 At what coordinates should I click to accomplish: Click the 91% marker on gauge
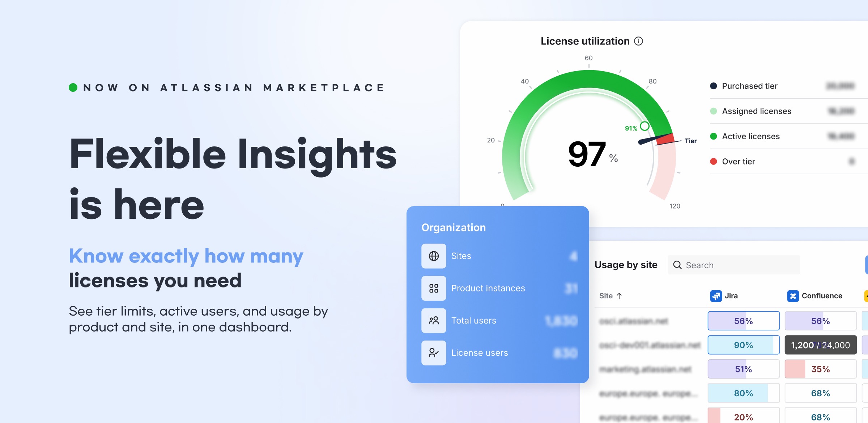[x=644, y=126]
